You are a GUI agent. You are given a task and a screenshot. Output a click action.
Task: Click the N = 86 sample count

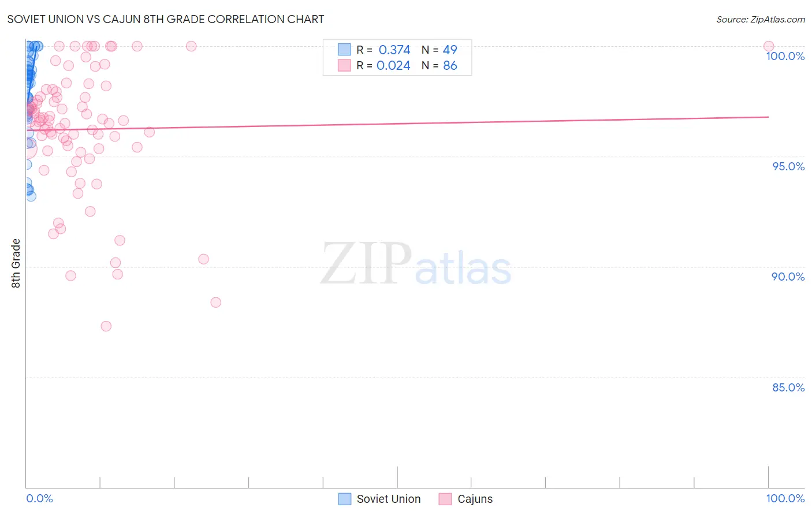click(x=439, y=65)
